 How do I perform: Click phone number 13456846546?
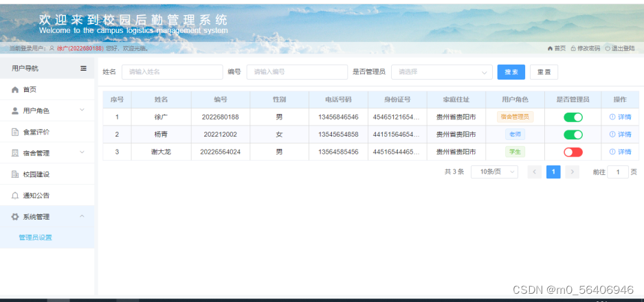(x=338, y=117)
